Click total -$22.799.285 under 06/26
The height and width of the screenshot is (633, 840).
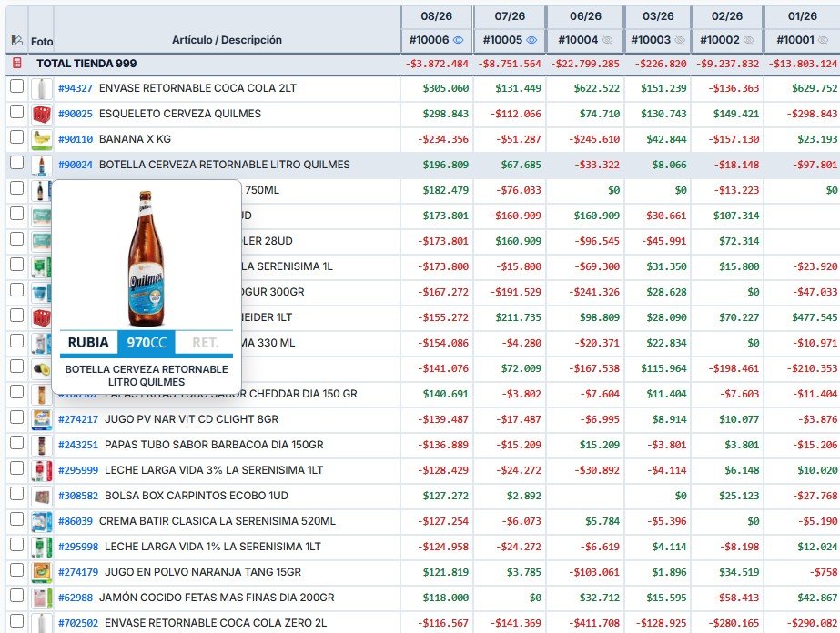[585, 64]
